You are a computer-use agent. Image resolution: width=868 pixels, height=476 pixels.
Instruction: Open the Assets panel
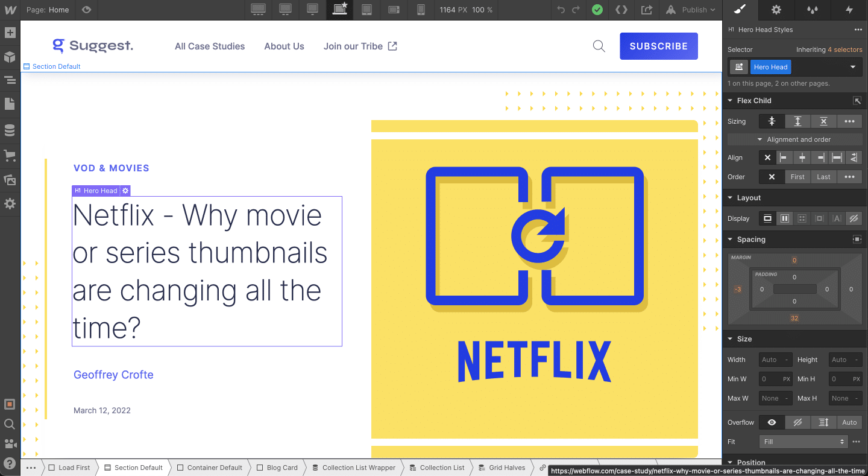[10, 180]
